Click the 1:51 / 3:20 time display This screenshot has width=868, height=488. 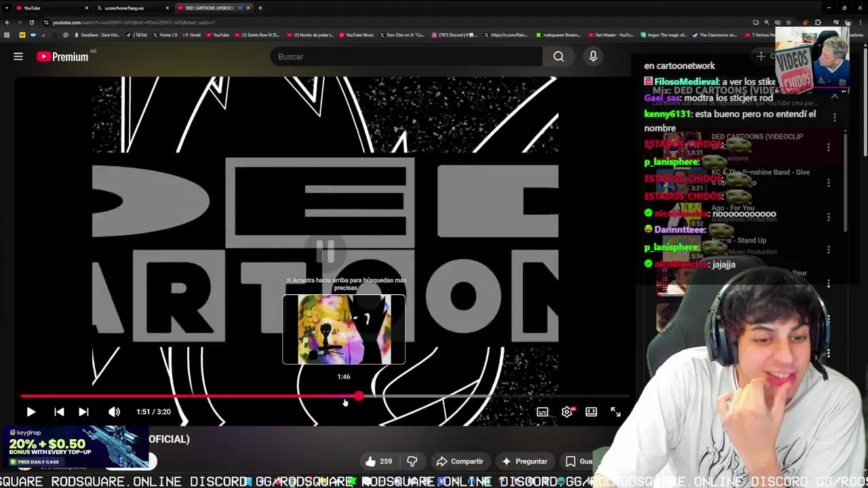[x=153, y=411]
